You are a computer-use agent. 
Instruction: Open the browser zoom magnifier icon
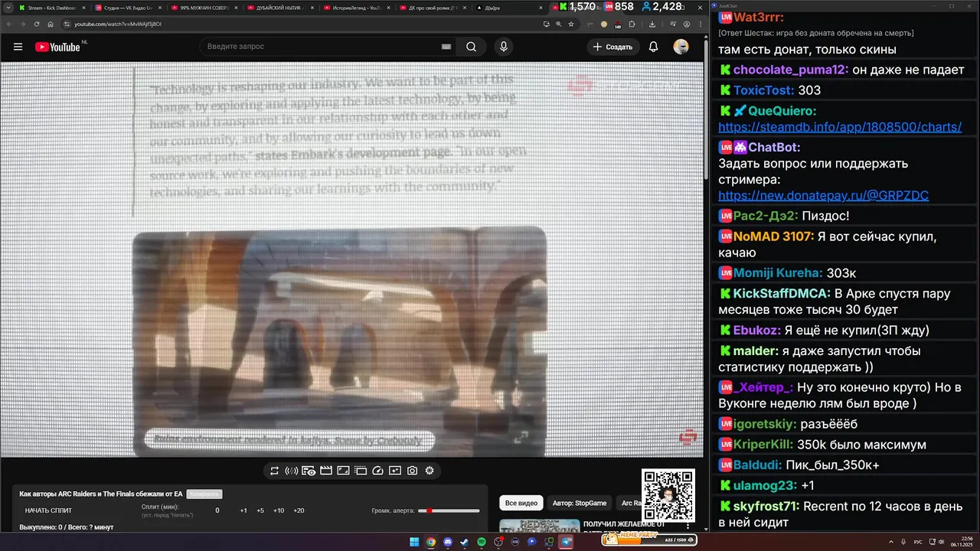click(x=559, y=24)
